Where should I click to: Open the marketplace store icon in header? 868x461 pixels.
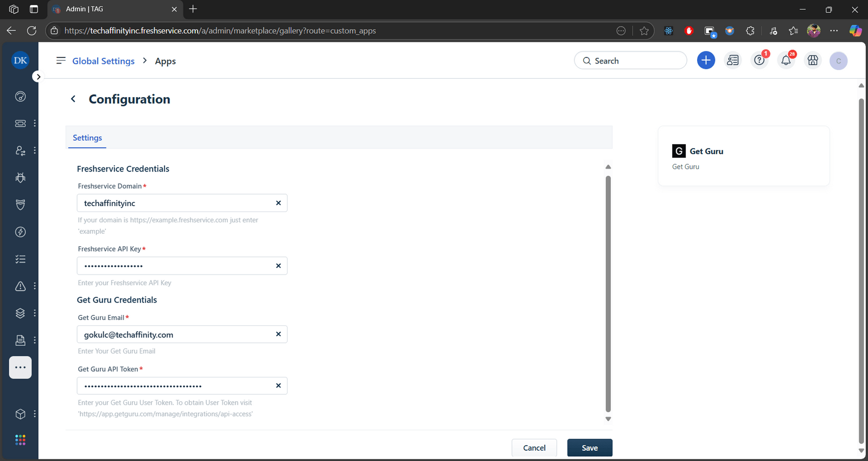point(813,60)
